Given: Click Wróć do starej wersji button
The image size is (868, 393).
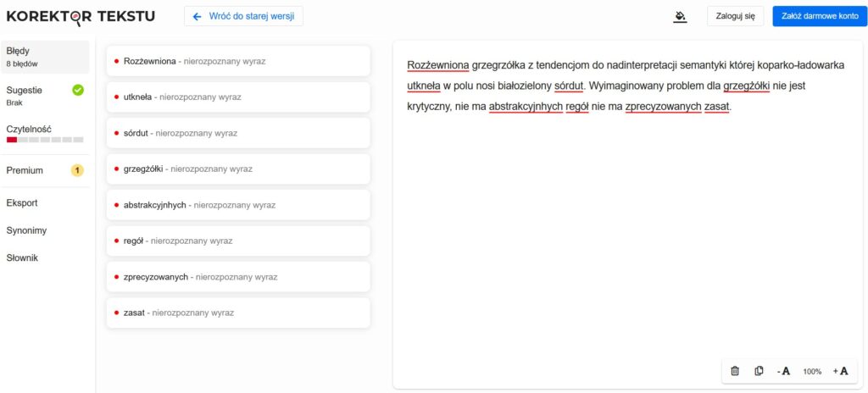Looking at the screenshot, I should click(x=243, y=16).
